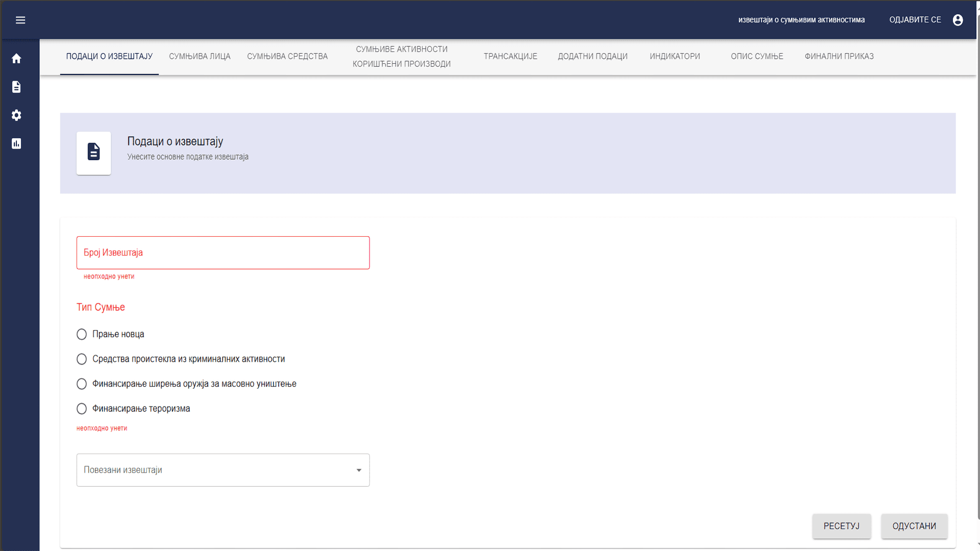Click ОДЈАВИТЕ СЕ to log out
The image size is (980, 551).
pyautogui.click(x=915, y=20)
